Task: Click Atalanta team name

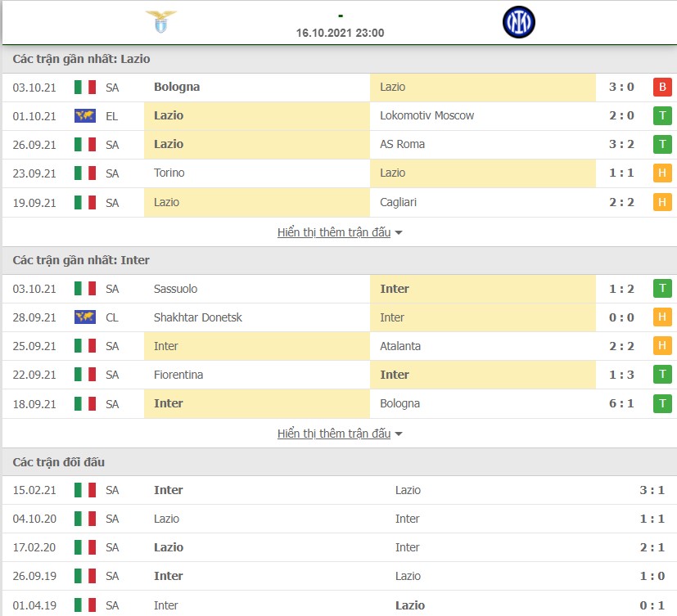Action: tap(400, 346)
